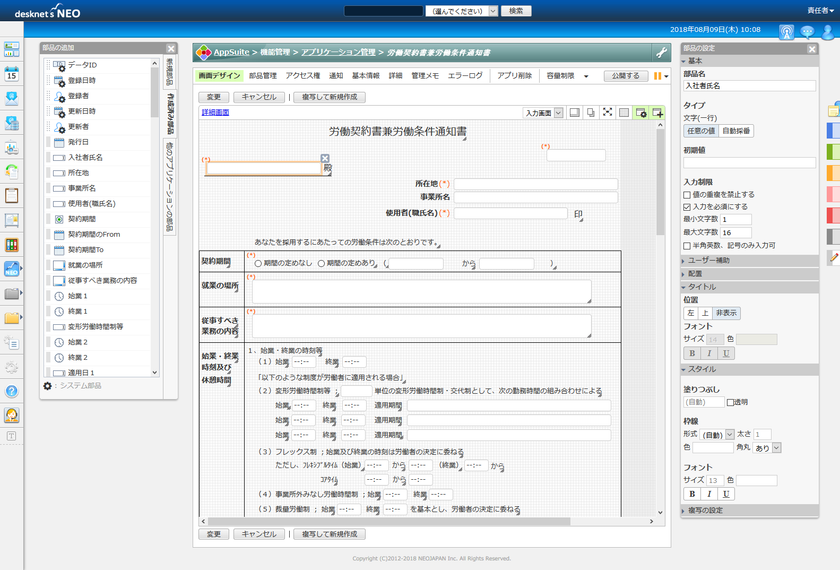The width and height of the screenshot is (840, 570).
Task: Click the fullscreen expand icon in design toolbar
Action: pyautogui.click(x=606, y=113)
